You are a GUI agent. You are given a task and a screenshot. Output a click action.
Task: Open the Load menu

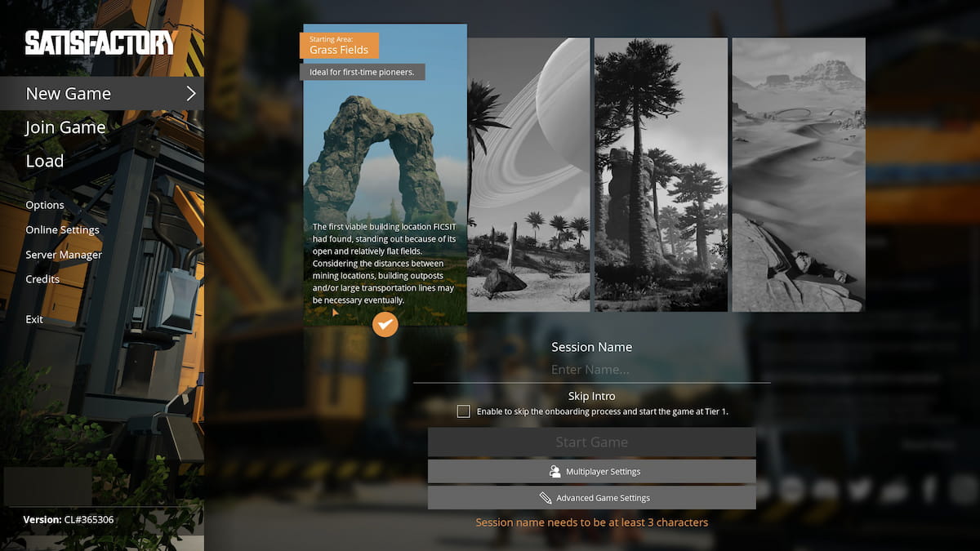pyautogui.click(x=44, y=161)
